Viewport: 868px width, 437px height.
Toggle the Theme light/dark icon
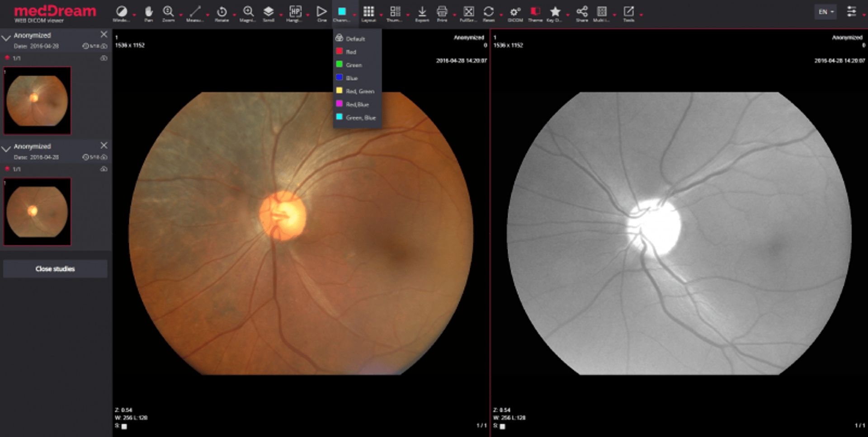pos(535,13)
